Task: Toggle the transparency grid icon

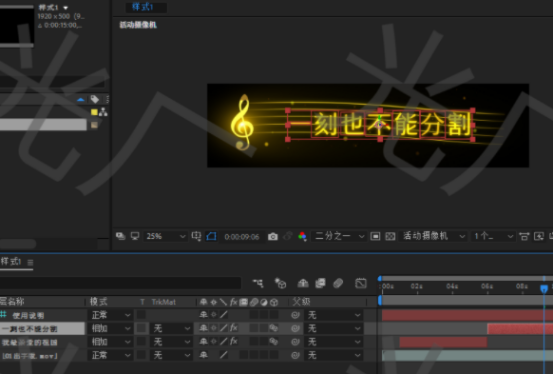Action: pyautogui.click(x=390, y=236)
